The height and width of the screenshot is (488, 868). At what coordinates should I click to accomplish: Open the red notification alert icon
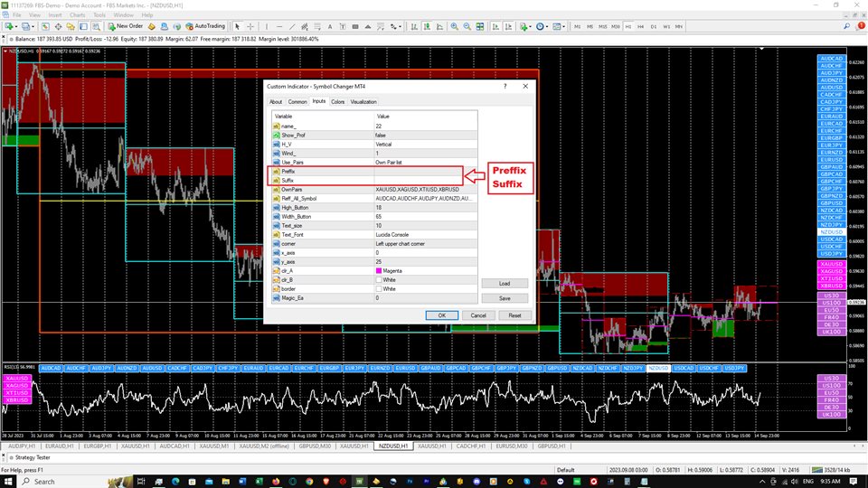click(861, 26)
